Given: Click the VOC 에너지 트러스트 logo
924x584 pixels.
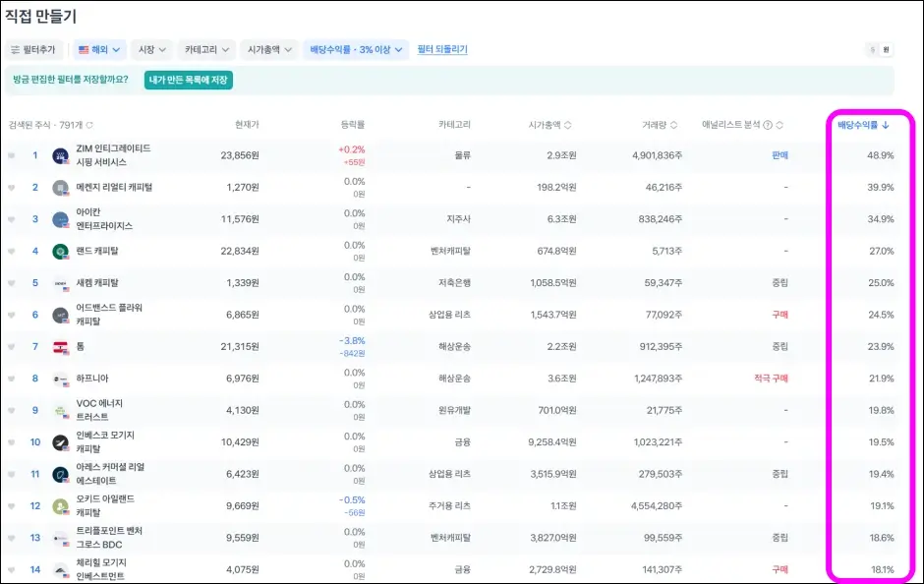Looking at the screenshot, I should (60, 410).
